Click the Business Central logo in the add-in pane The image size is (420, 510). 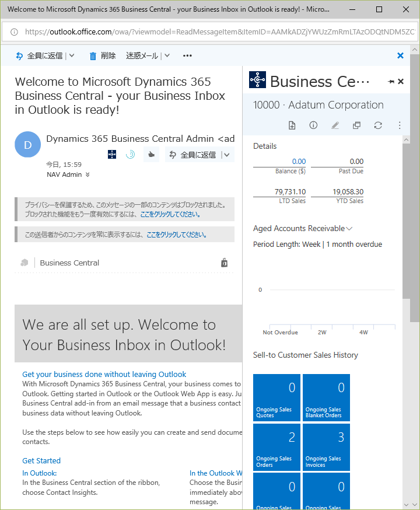pyautogui.click(x=257, y=80)
